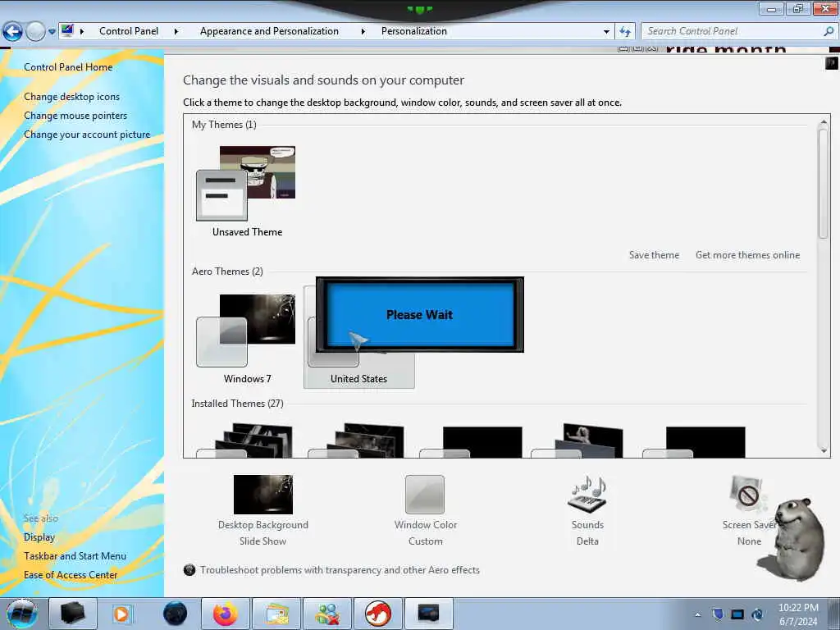
Task: Click the small black icon at window top-right
Action: pyautogui.click(x=831, y=64)
